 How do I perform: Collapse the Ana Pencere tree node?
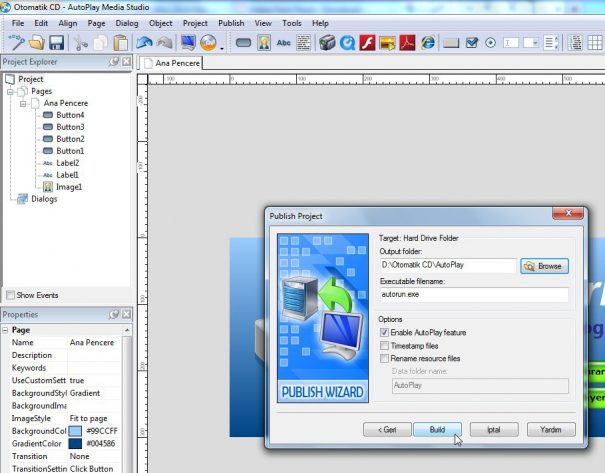pyautogui.click(x=23, y=104)
